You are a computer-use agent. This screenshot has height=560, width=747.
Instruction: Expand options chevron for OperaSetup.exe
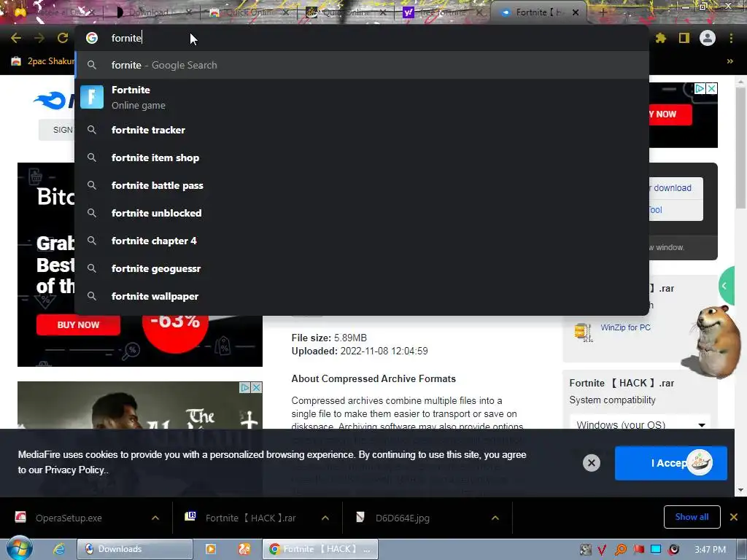[x=155, y=518]
